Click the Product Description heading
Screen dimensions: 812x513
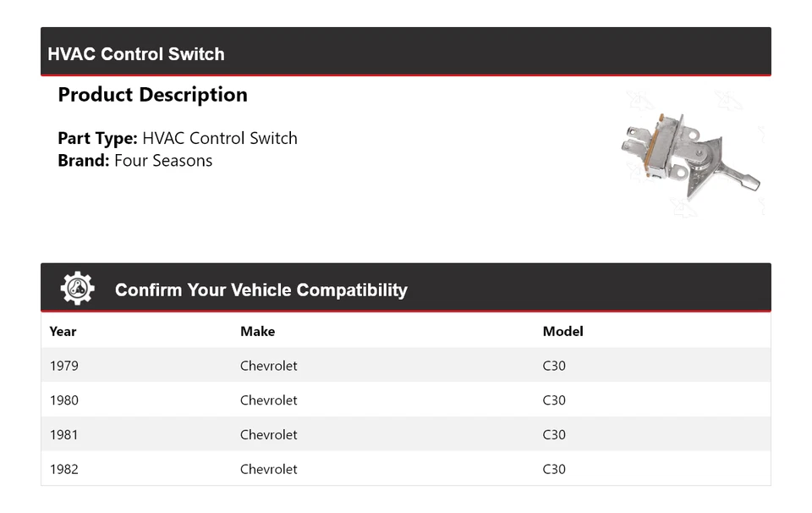153,95
